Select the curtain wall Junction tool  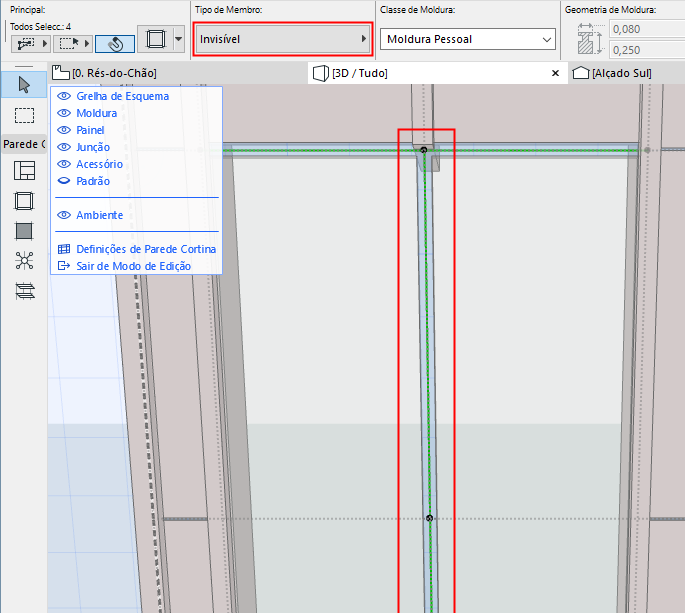tap(24, 261)
